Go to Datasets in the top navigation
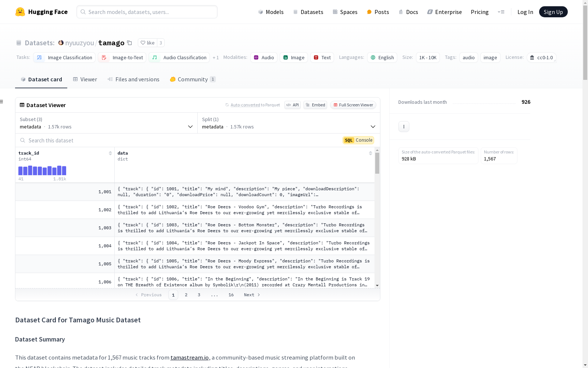This screenshot has height=368, width=588. (308, 12)
